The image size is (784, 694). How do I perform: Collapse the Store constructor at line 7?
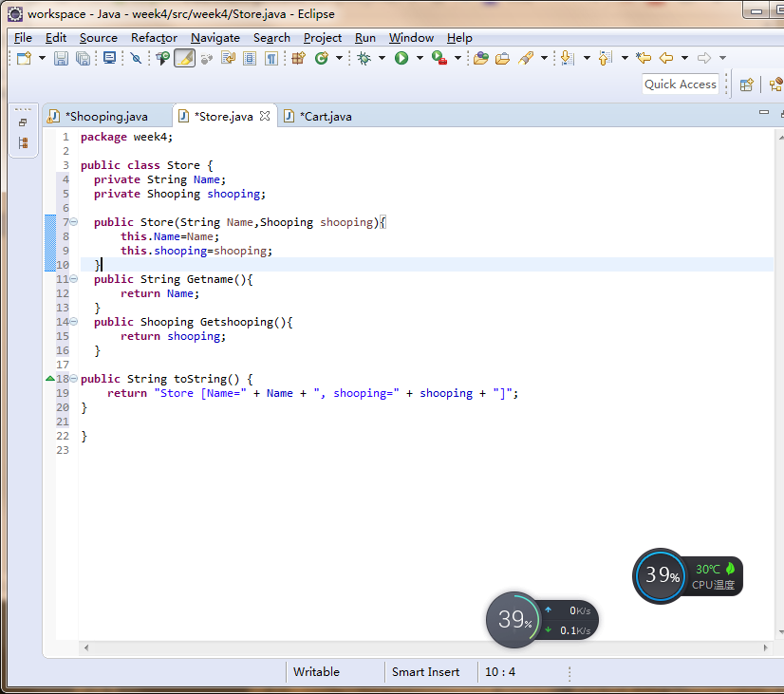(x=73, y=221)
